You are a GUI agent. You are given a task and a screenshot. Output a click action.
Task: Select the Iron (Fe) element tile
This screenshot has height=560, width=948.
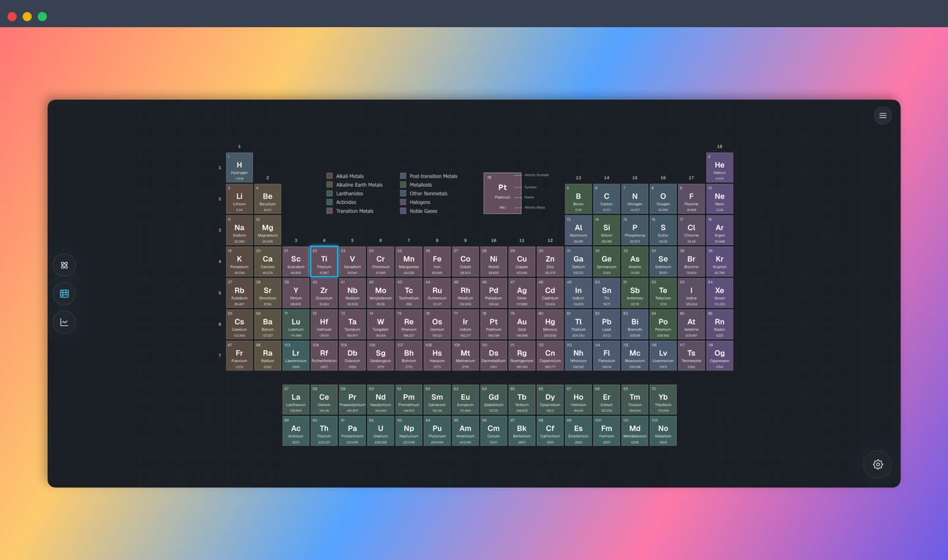click(x=436, y=261)
